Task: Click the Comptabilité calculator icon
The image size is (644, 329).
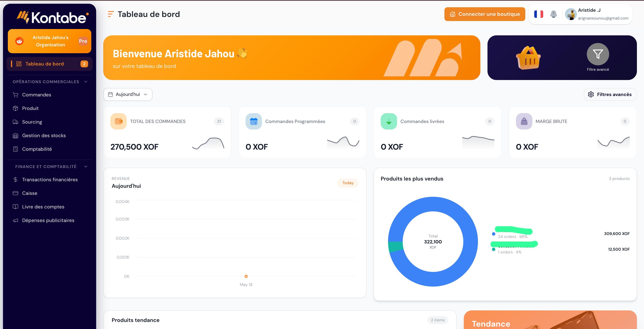Action: click(15, 149)
